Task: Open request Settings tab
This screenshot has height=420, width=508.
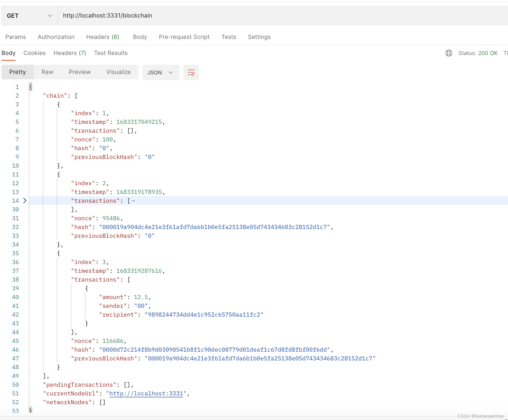Action: pyautogui.click(x=259, y=37)
